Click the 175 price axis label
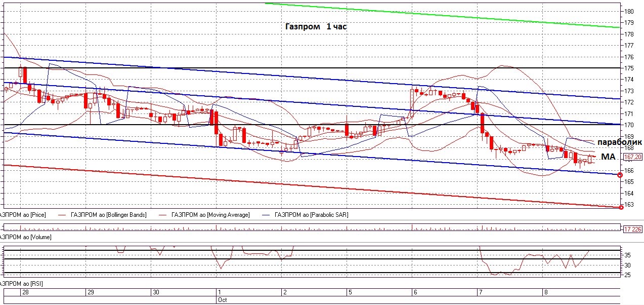 point(629,68)
